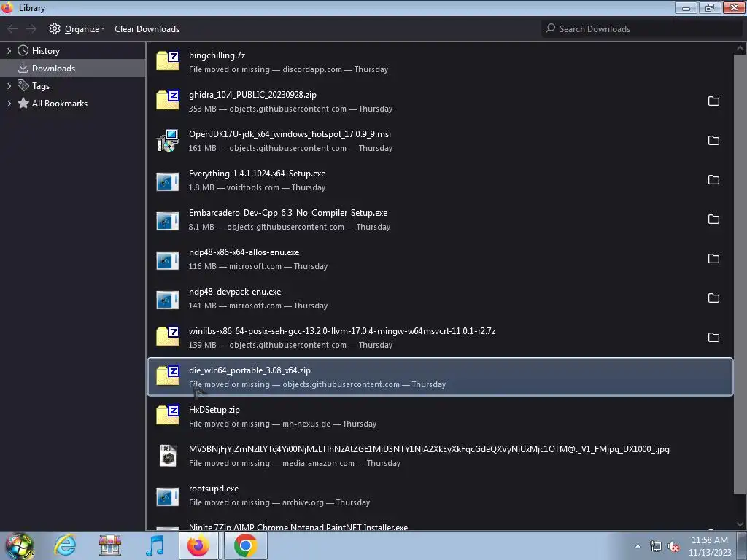The height and width of the screenshot is (560, 747).
Task: Click the die_win64_portable zip icon
Action: click(168, 376)
